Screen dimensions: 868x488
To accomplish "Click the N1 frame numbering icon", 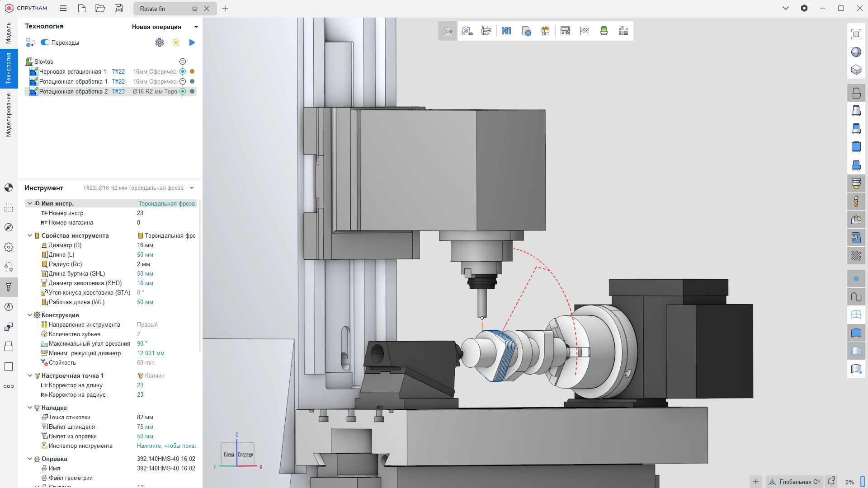I will (506, 31).
